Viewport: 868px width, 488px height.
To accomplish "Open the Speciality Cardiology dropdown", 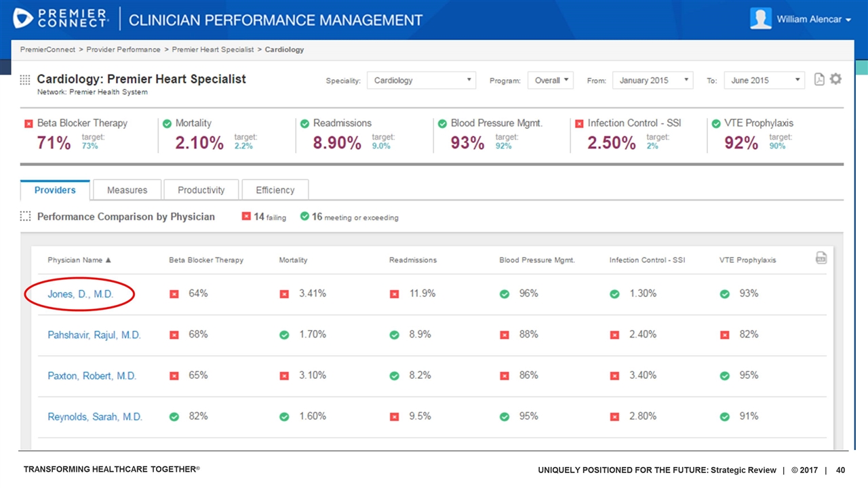I will tap(421, 80).
